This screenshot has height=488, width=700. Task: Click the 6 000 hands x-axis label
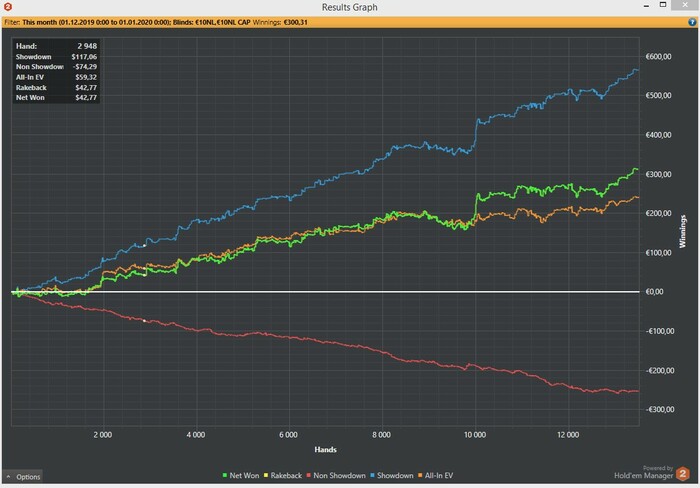288,435
